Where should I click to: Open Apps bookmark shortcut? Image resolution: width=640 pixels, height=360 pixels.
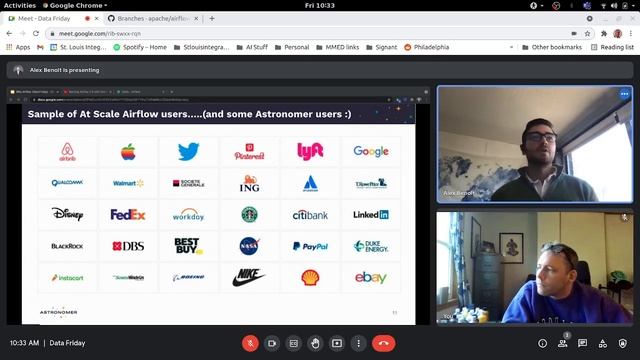click(18, 47)
